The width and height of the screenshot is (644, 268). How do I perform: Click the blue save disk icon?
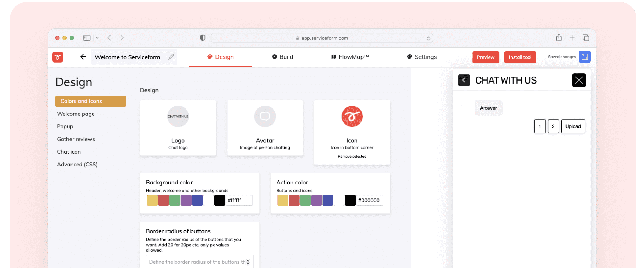(585, 57)
